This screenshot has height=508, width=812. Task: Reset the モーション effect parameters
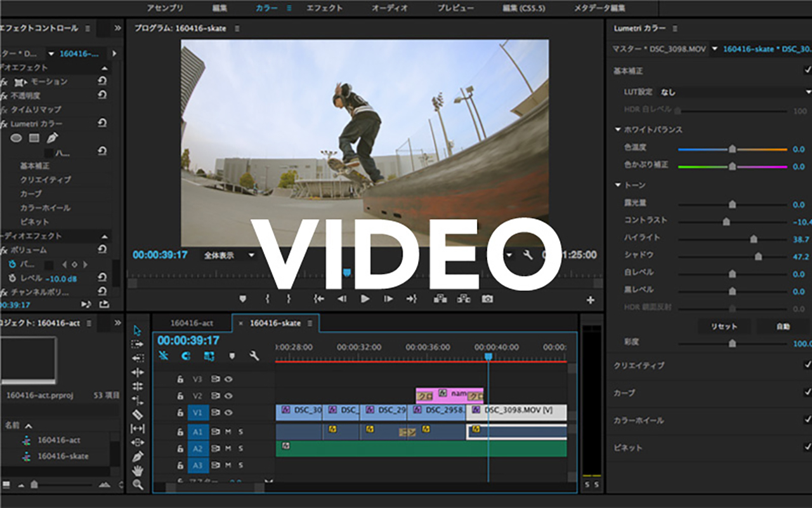(101, 81)
